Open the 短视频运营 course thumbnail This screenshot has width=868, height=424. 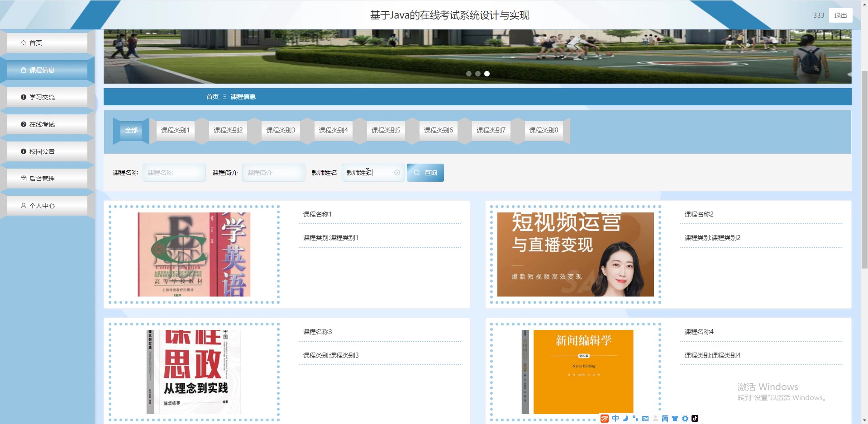coord(575,254)
